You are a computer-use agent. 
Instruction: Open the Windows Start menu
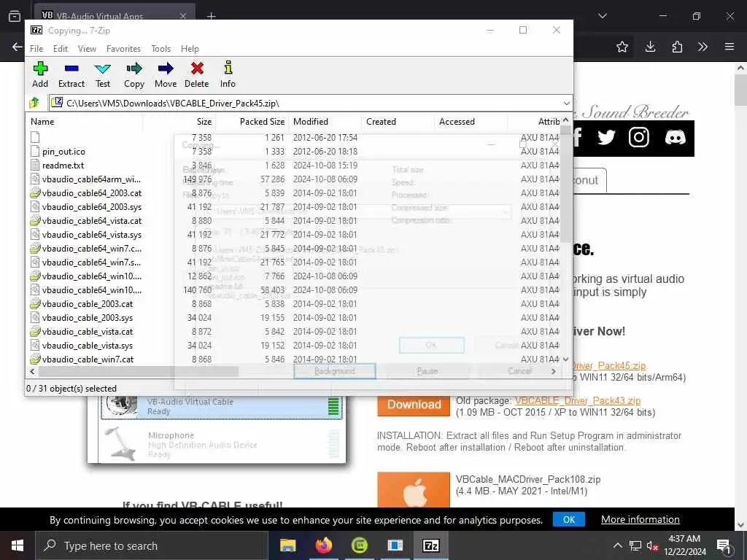click(18, 545)
